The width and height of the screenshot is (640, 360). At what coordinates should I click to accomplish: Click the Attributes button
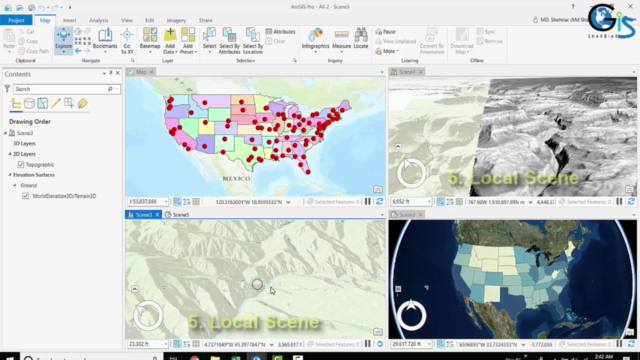pos(280,31)
